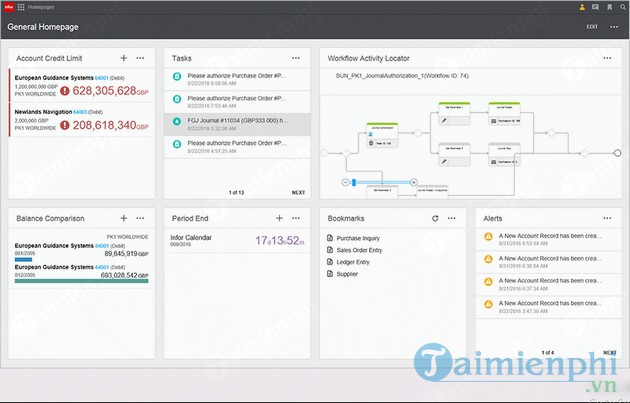This screenshot has width=630, height=403.
Task: Open Workflow Activity Locator options menu
Action: coord(607,58)
